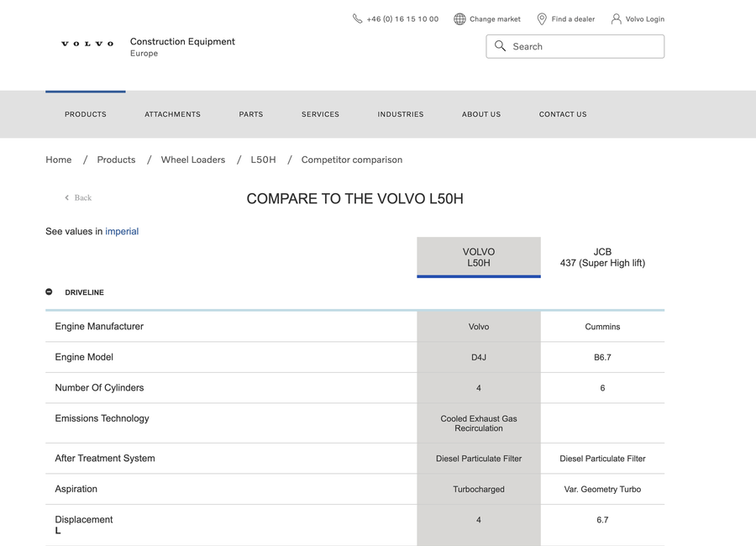Screen dimensions: 756x546
Task: Open the Attachments menu
Action: coord(172,114)
